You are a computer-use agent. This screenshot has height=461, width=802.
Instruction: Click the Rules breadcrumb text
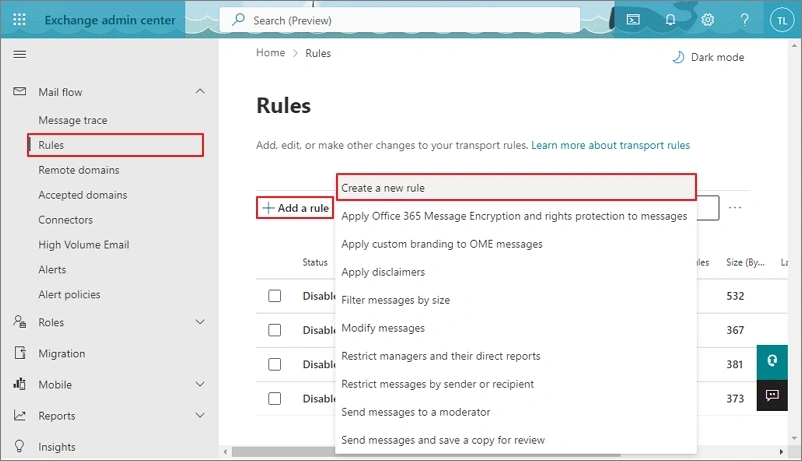click(318, 53)
